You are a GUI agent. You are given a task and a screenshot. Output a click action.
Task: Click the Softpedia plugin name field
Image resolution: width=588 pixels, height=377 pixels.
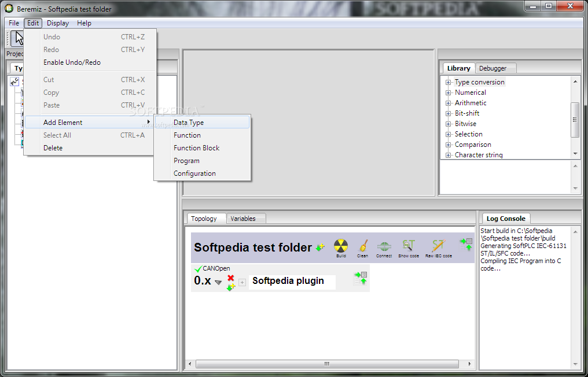tap(292, 281)
